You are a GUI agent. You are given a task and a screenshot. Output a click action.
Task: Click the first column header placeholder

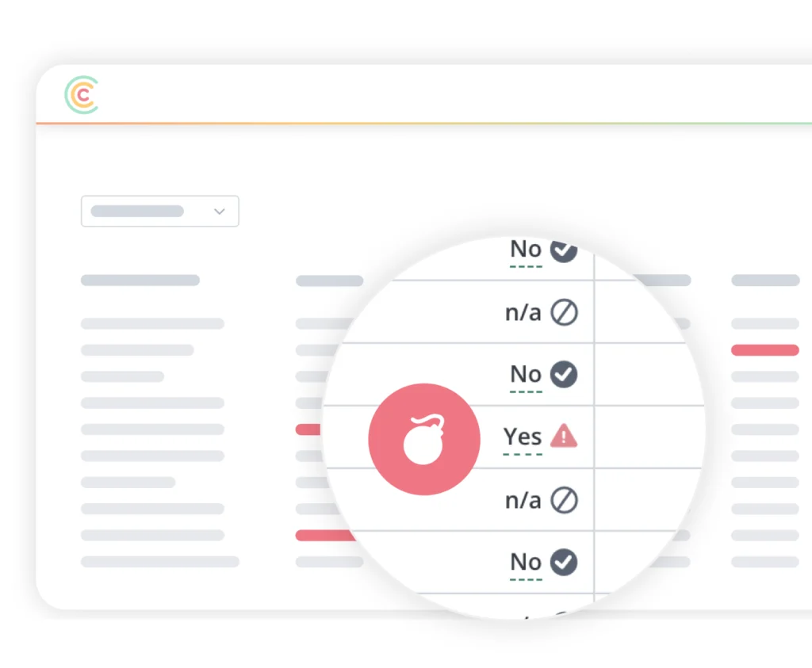click(x=140, y=281)
